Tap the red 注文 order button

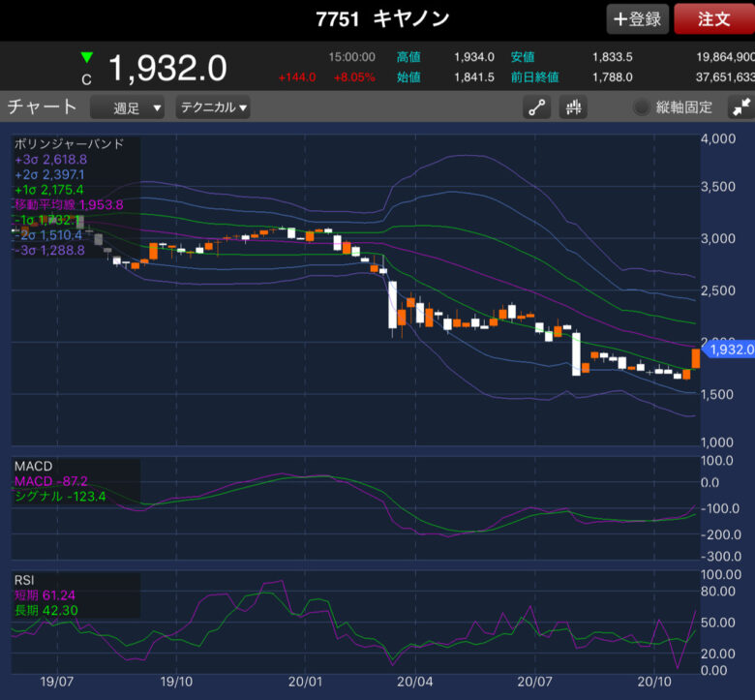714,19
